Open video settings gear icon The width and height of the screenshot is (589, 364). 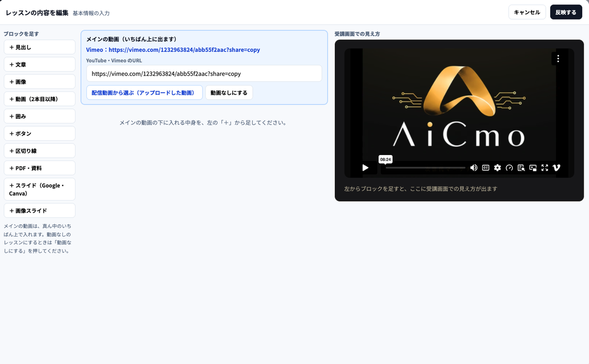[498, 168]
